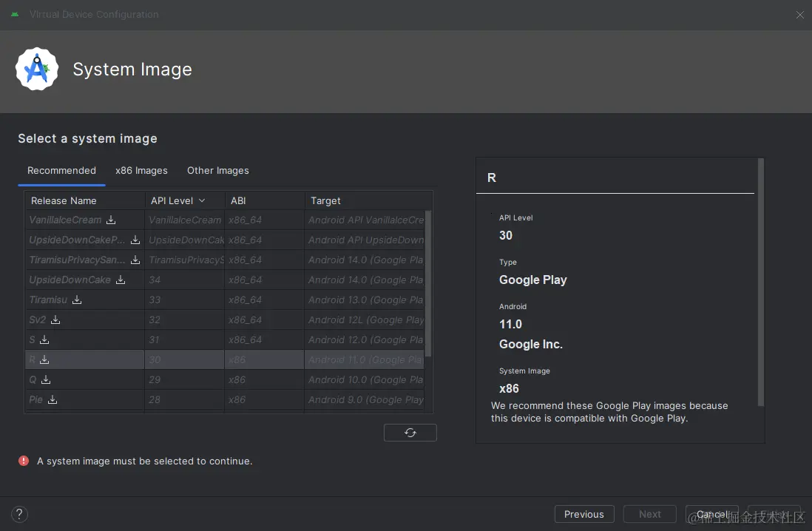This screenshot has height=531, width=812.
Task: Go back with the Previous button
Action: pyautogui.click(x=583, y=515)
